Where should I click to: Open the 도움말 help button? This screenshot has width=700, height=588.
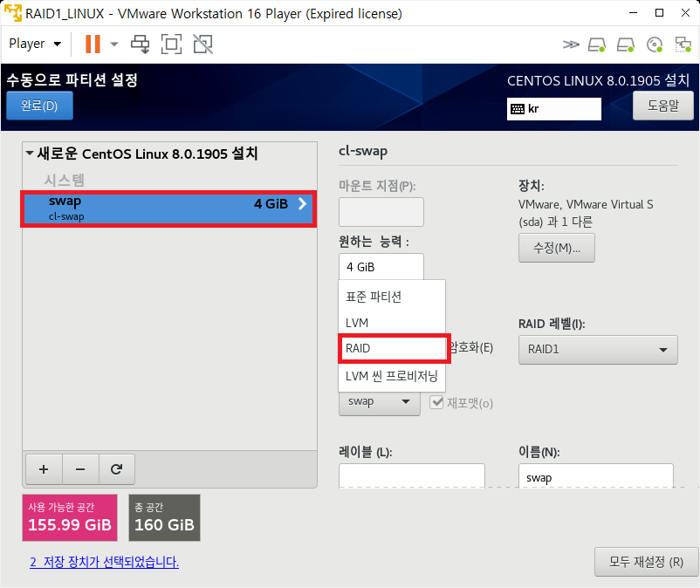(663, 106)
